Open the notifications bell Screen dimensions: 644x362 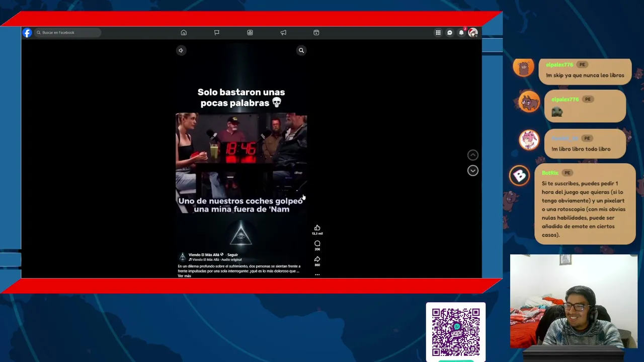pyautogui.click(x=461, y=33)
